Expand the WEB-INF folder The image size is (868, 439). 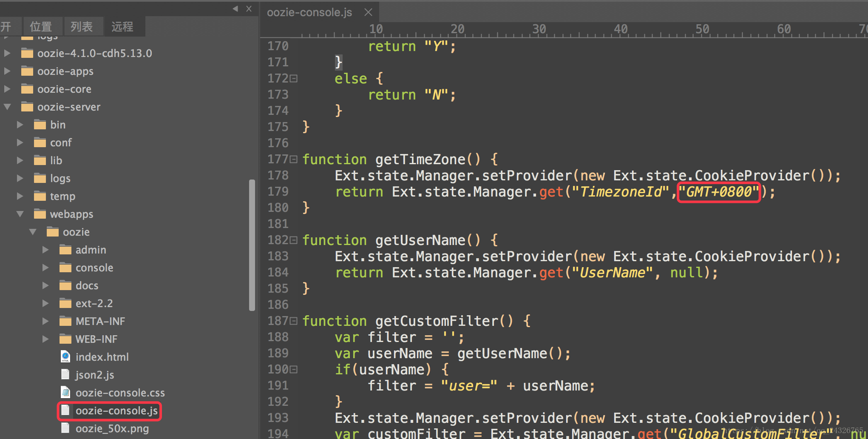point(45,339)
